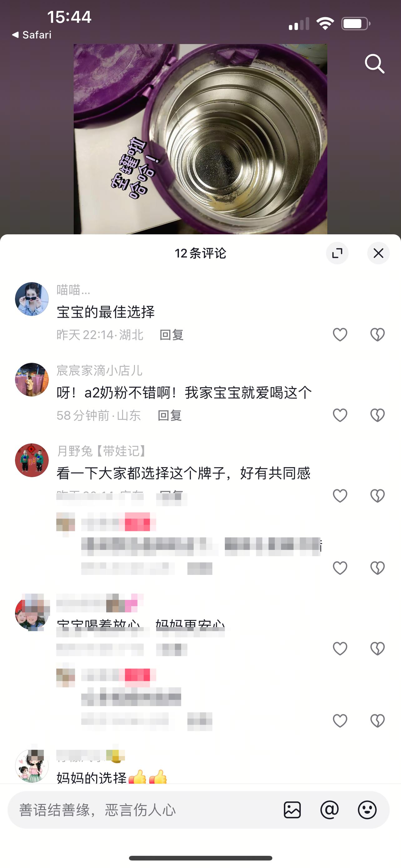Close the 12条评论 comments panel

(x=379, y=253)
